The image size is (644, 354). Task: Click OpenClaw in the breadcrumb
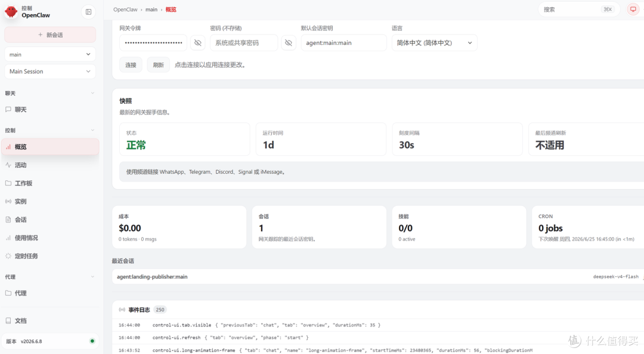(125, 10)
